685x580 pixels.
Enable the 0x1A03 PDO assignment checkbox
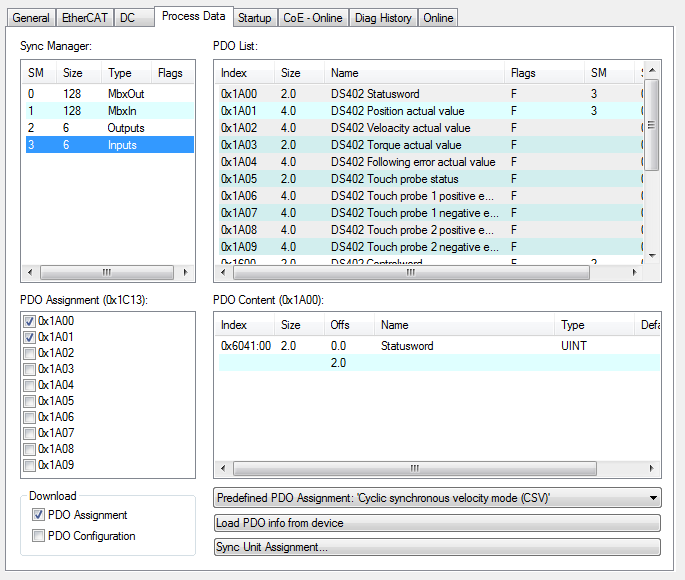29,369
